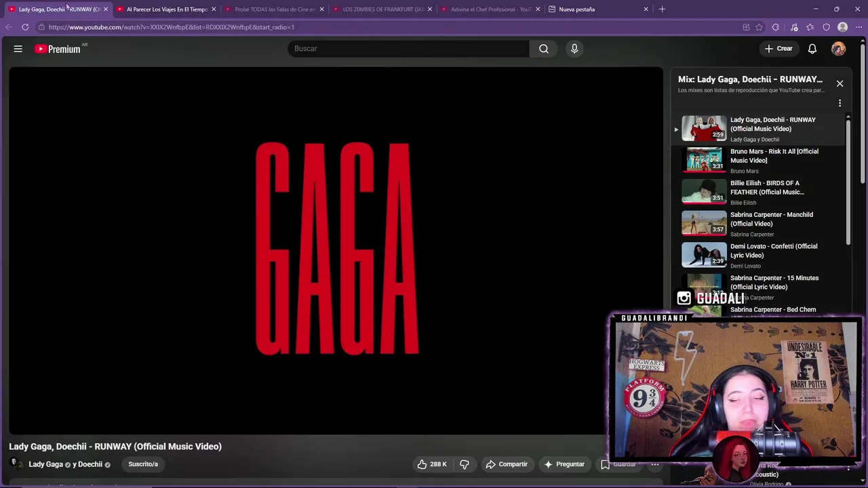
Task: Switch to the Probé TODAS las Salas de Cine tab
Action: (274, 9)
